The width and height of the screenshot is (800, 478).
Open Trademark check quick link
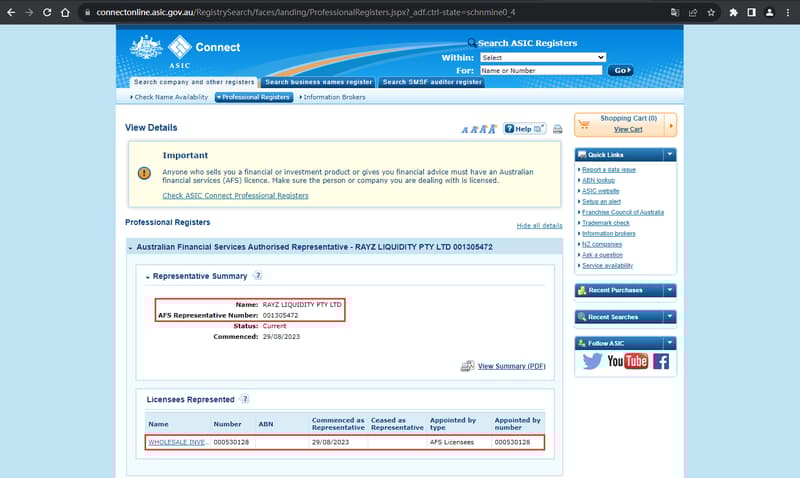pos(606,223)
